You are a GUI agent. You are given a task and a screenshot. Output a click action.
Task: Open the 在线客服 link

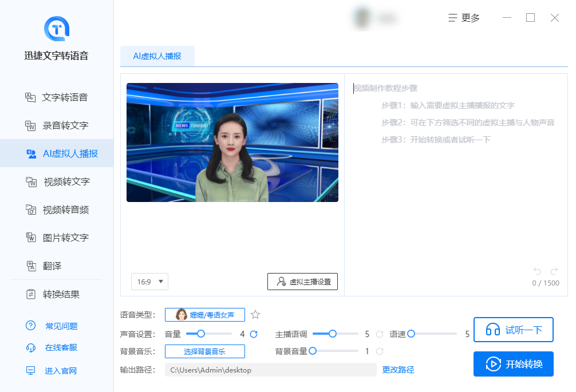[61, 347]
